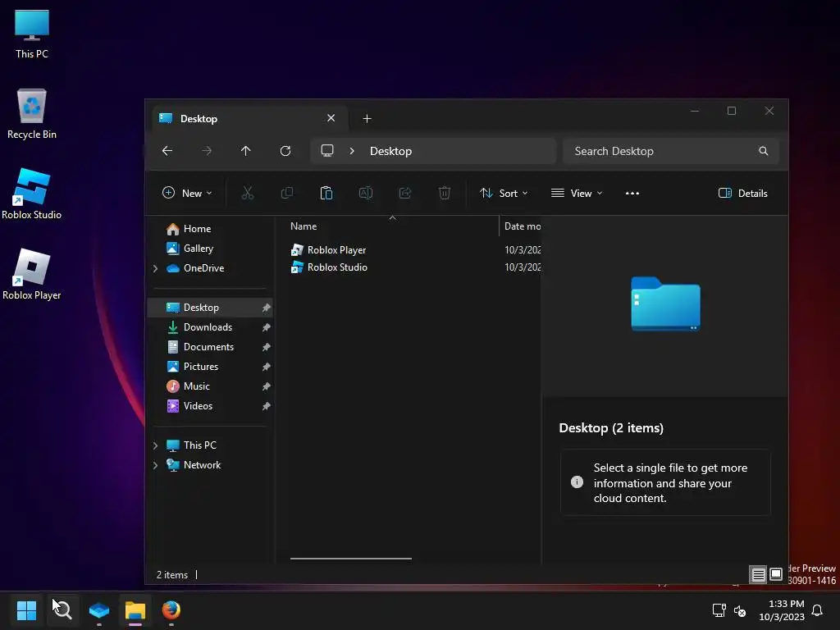This screenshot has width=840, height=630.
Task: Click the search magnifier in Search Desktop
Action: coord(764,151)
